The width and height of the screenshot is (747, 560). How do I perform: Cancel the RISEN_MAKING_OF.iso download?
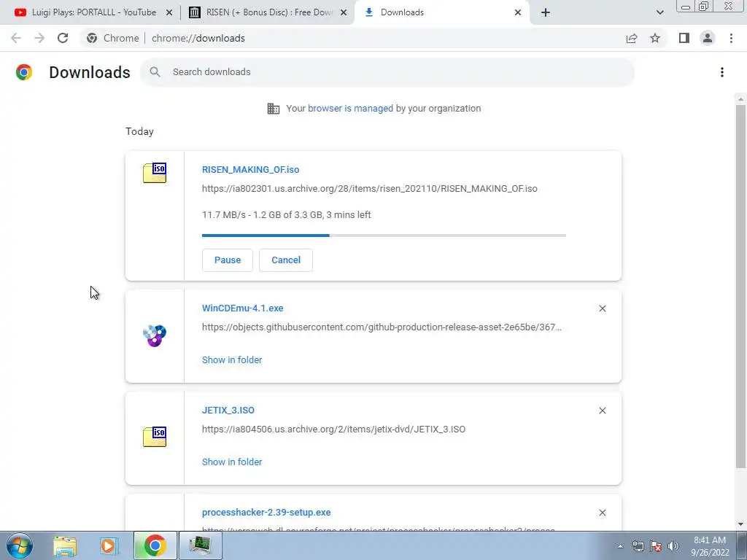(286, 260)
